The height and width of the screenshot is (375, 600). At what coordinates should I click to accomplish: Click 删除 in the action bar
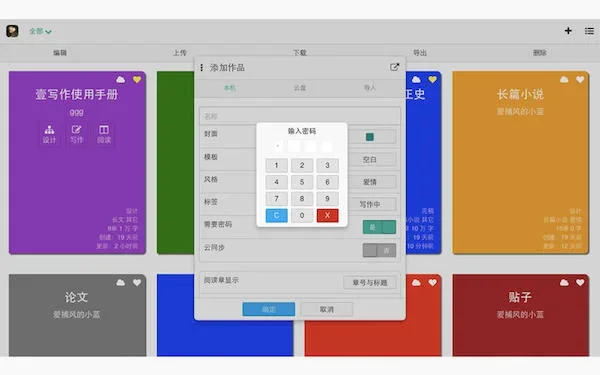(x=540, y=53)
